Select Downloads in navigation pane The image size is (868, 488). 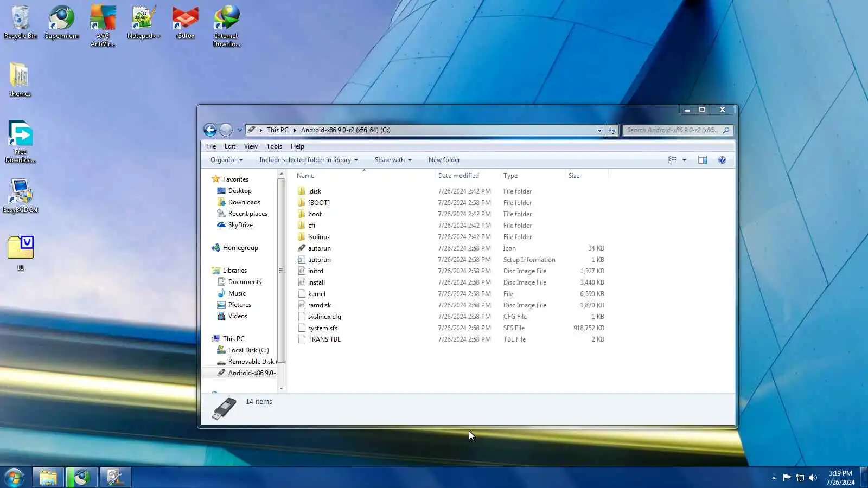point(244,202)
